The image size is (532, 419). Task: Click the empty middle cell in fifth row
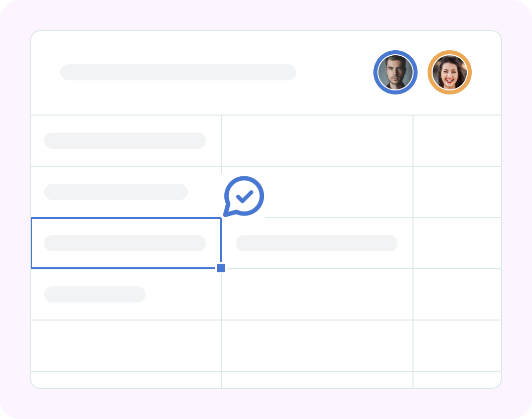pos(317,346)
